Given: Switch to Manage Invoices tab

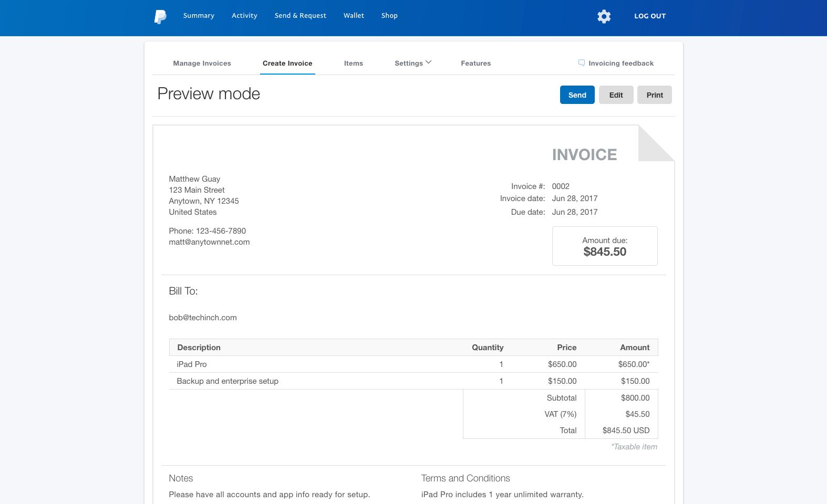Looking at the screenshot, I should (202, 64).
